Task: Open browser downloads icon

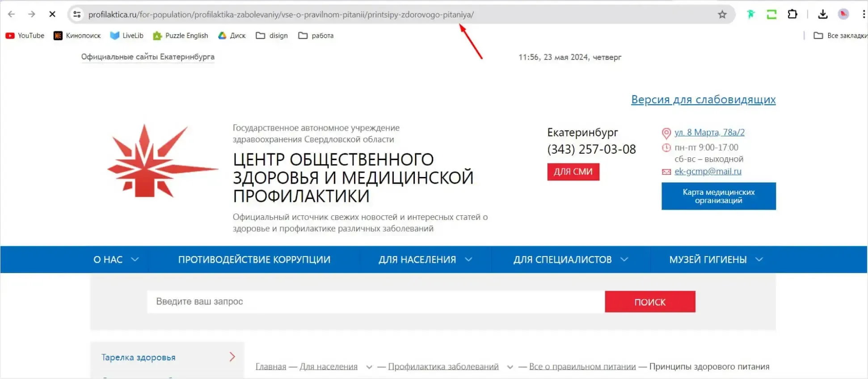Action: tap(823, 14)
